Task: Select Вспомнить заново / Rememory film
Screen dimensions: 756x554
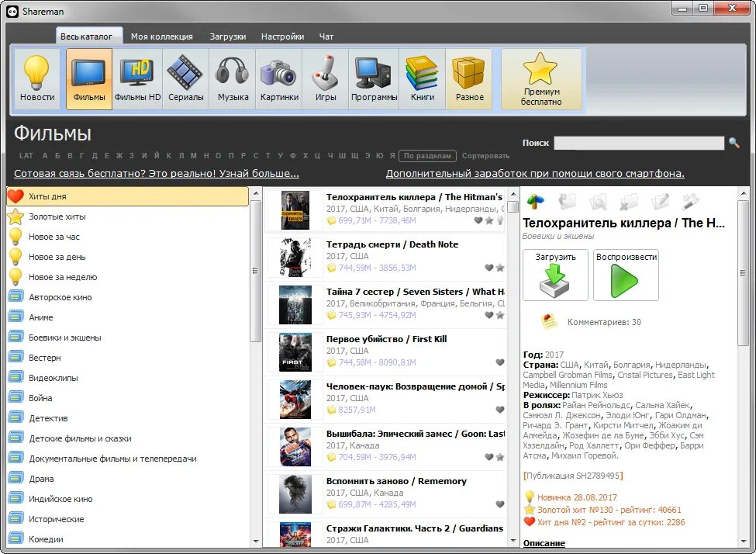Action: [385, 493]
